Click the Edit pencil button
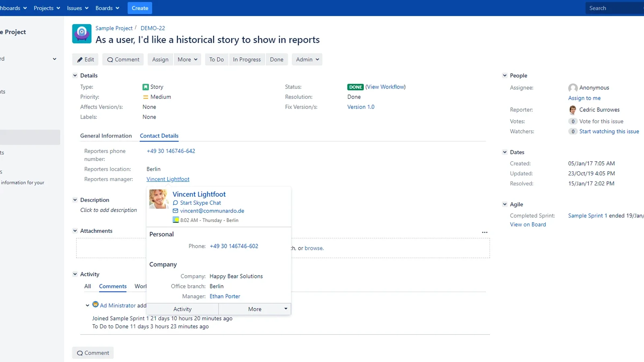This screenshot has width=644, height=362. point(85,60)
